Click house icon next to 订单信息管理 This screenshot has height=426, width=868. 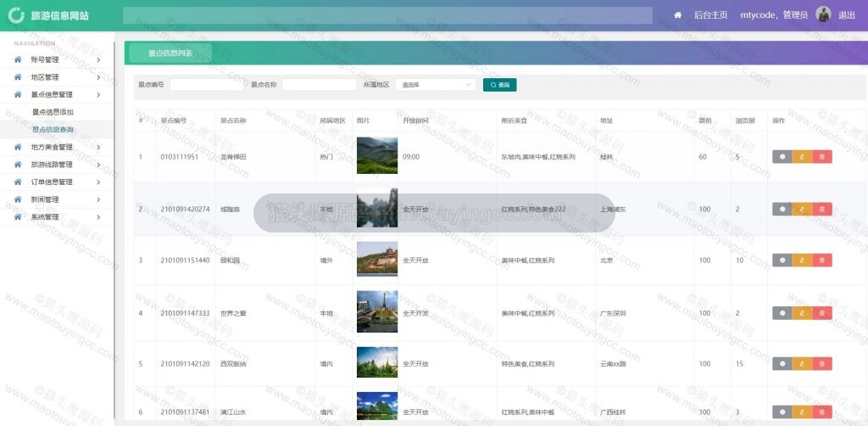[x=18, y=182]
